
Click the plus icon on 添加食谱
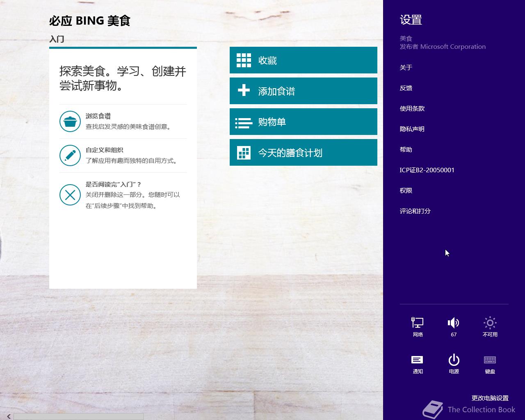[x=244, y=90]
